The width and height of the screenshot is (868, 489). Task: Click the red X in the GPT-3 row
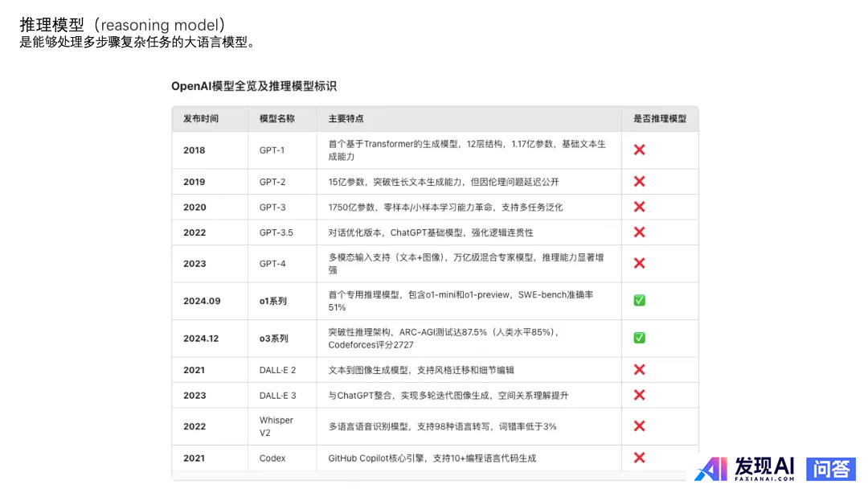(640, 207)
